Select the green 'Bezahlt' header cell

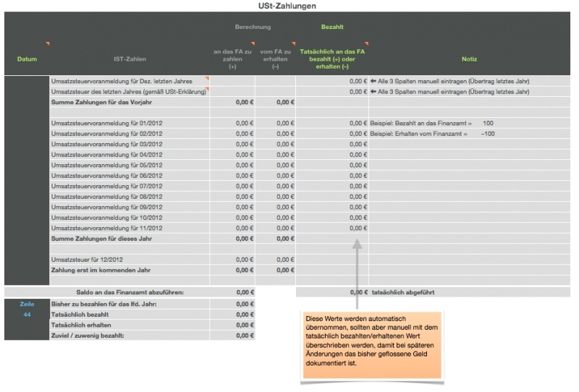pyautogui.click(x=332, y=27)
